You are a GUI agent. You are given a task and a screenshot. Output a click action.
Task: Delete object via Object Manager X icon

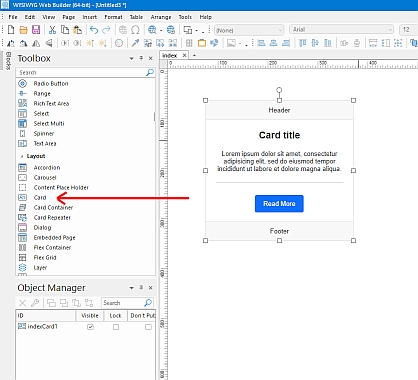22,303
